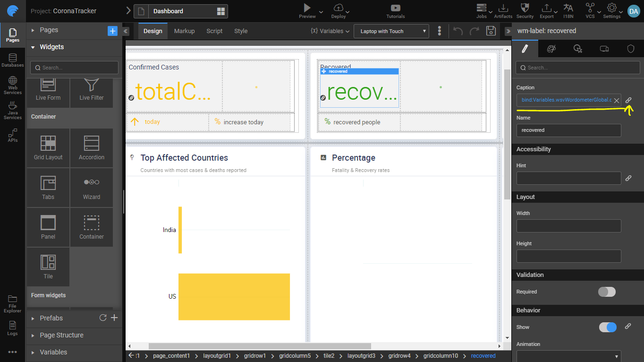Open the Deploy cloud icon

pyautogui.click(x=338, y=8)
